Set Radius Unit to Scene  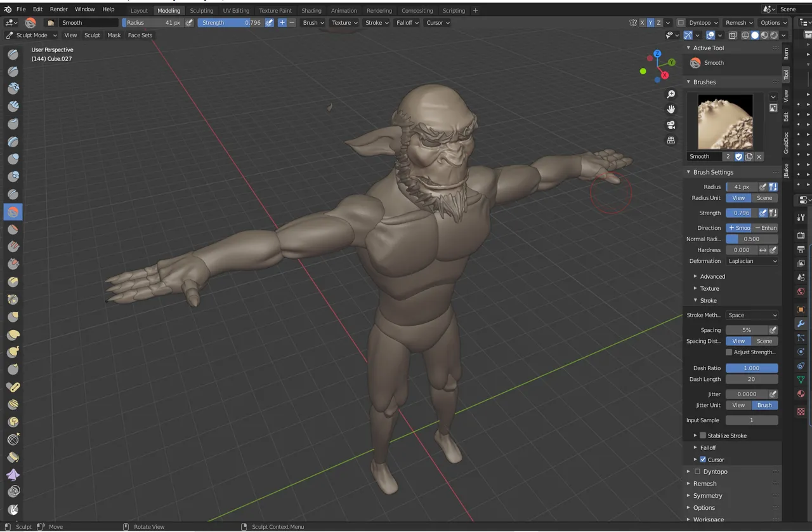[x=764, y=198]
